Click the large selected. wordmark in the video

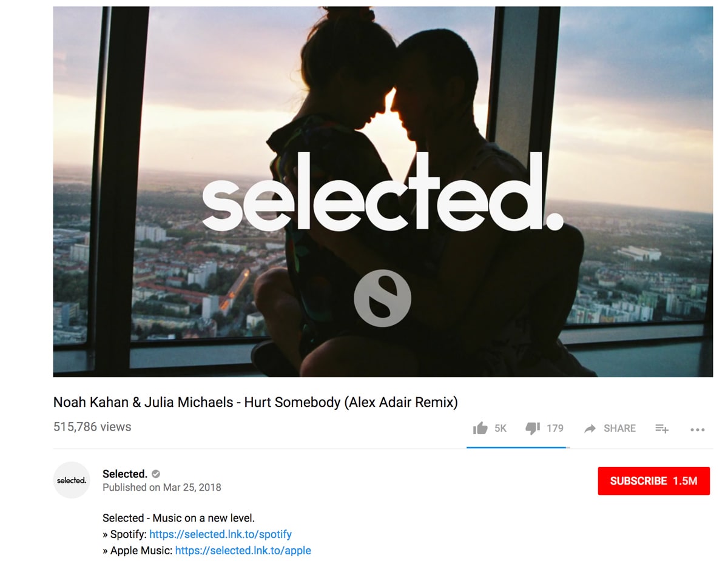[x=383, y=192]
